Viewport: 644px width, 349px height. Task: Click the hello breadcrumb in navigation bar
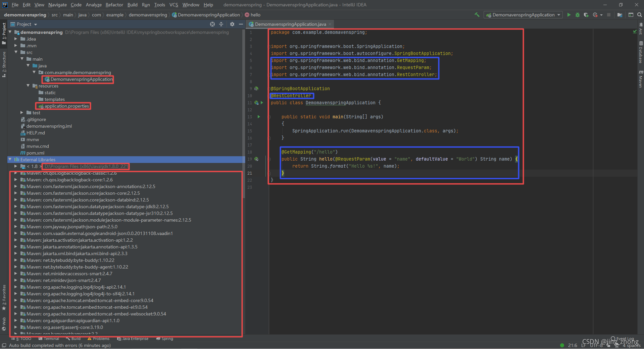coord(253,15)
